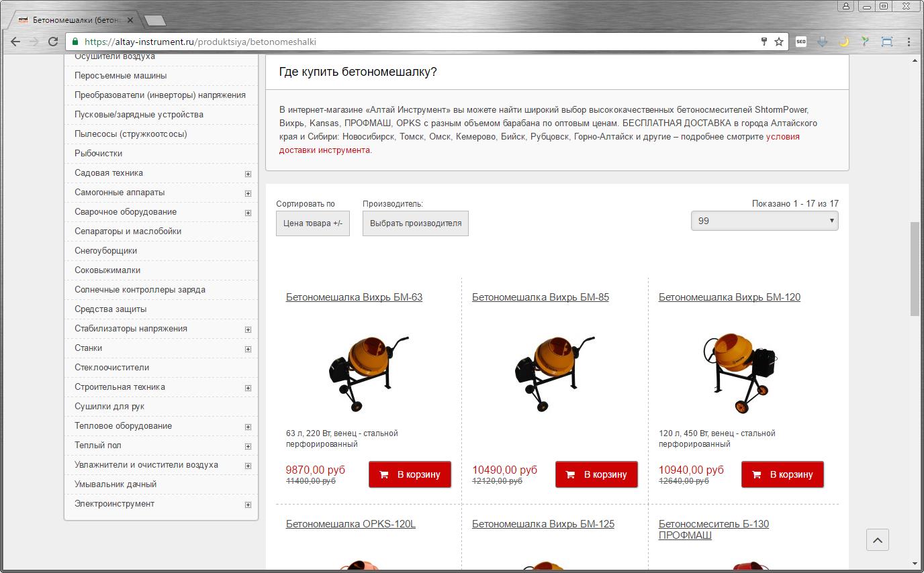The width and height of the screenshot is (924, 573).
Task: Click the price 9870,00 руб
Action: click(x=316, y=470)
